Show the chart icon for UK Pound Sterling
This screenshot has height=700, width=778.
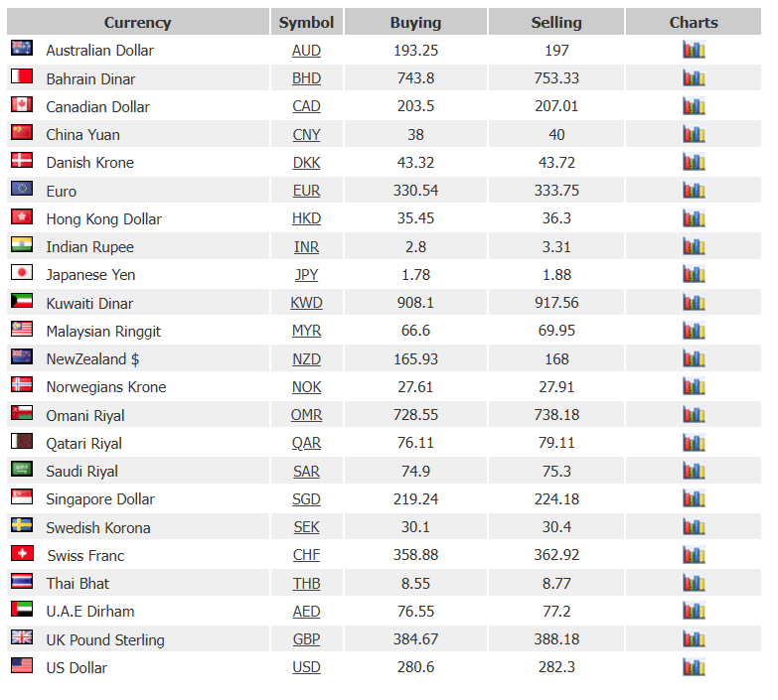pyautogui.click(x=694, y=639)
